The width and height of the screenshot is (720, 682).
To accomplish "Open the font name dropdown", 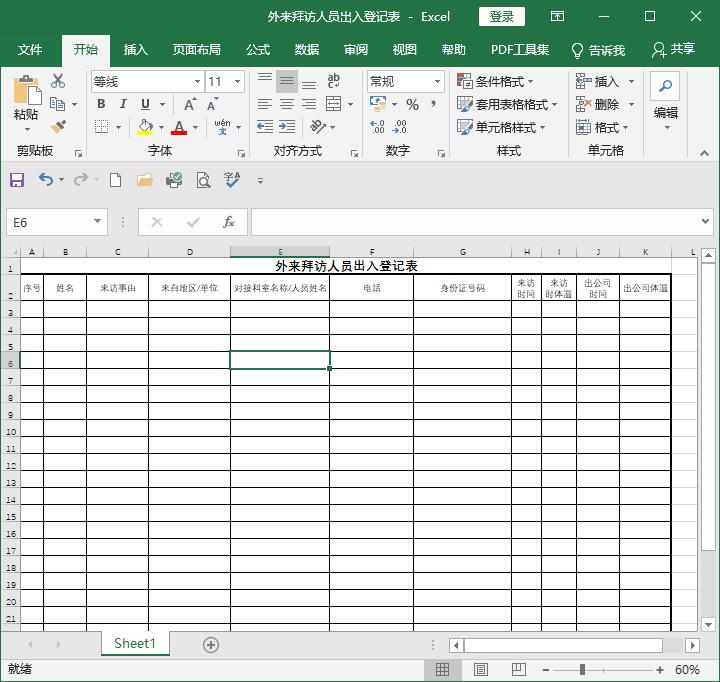I will click(x=197, y=82).
